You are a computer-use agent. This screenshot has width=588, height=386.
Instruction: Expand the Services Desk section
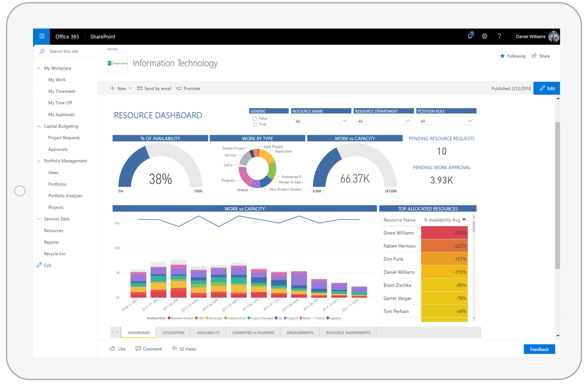pyautogui.click(x=39, y=219)
